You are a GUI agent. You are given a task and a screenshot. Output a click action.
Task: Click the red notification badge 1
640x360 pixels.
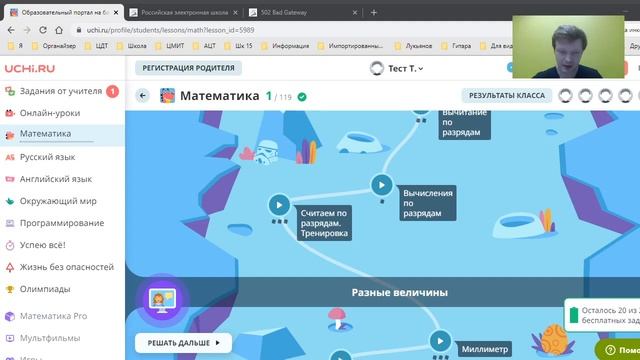112,91
